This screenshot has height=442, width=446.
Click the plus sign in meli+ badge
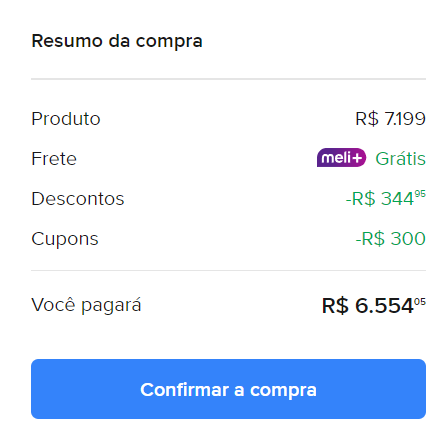click(x=357, y=158)
